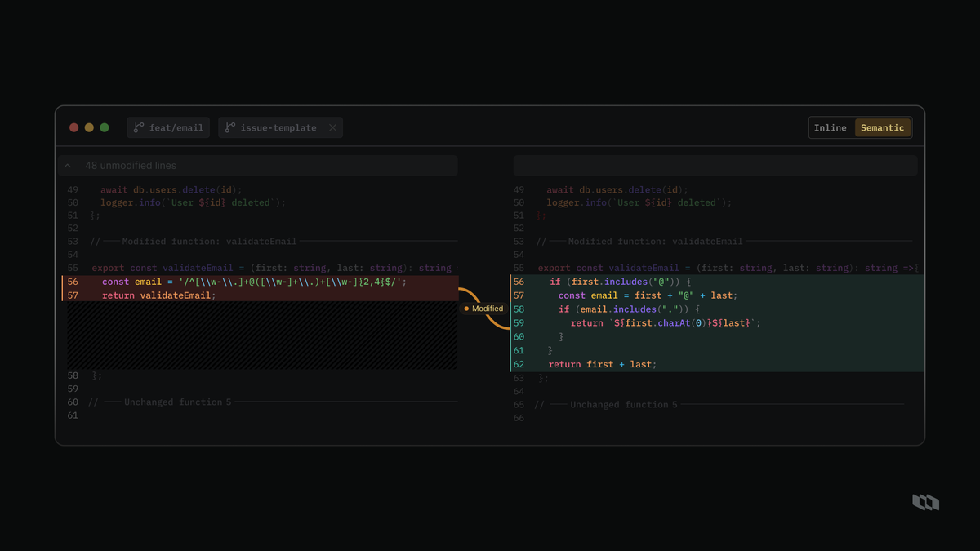
Task: Click line number 62 in right pane
Action: click(x=519, y=364)
